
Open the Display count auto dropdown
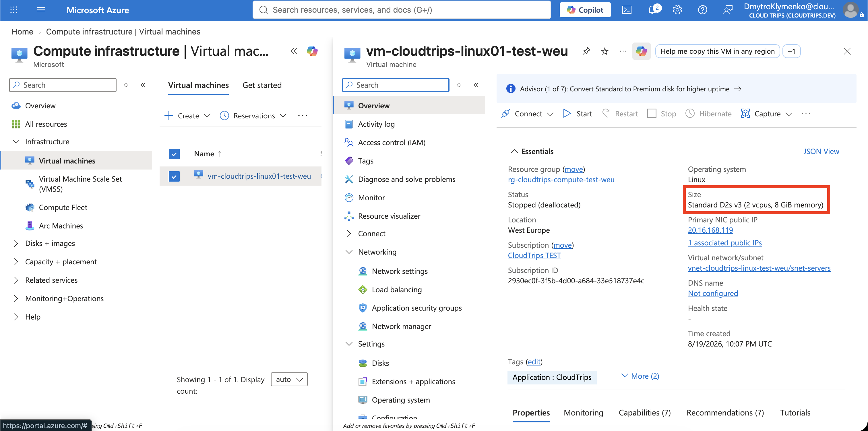point(289,379)
